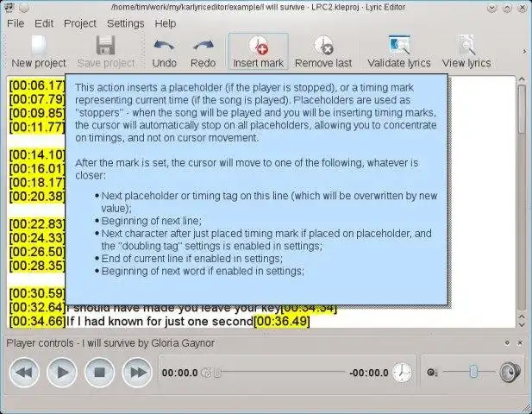Image resolution: width=532 pixels, height=414 pixels.
Task: Click timing tag [00:22.83]
Action: point(37,224)
